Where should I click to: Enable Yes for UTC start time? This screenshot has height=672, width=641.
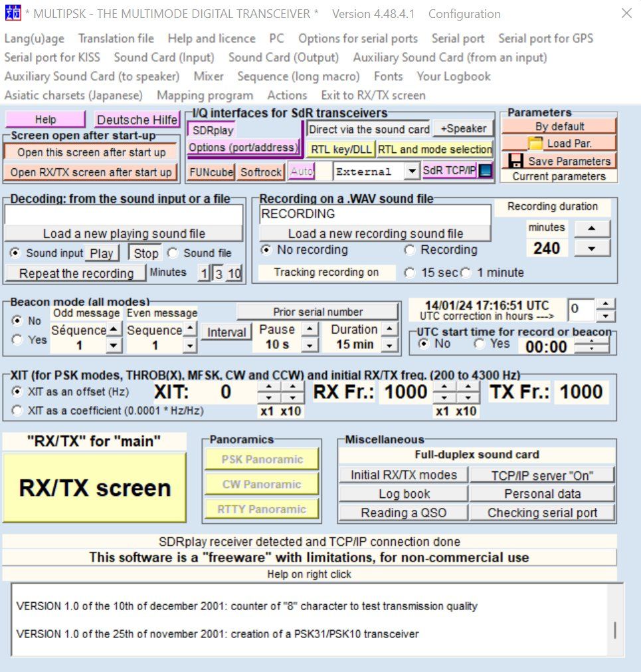click(x=479, y=343)
